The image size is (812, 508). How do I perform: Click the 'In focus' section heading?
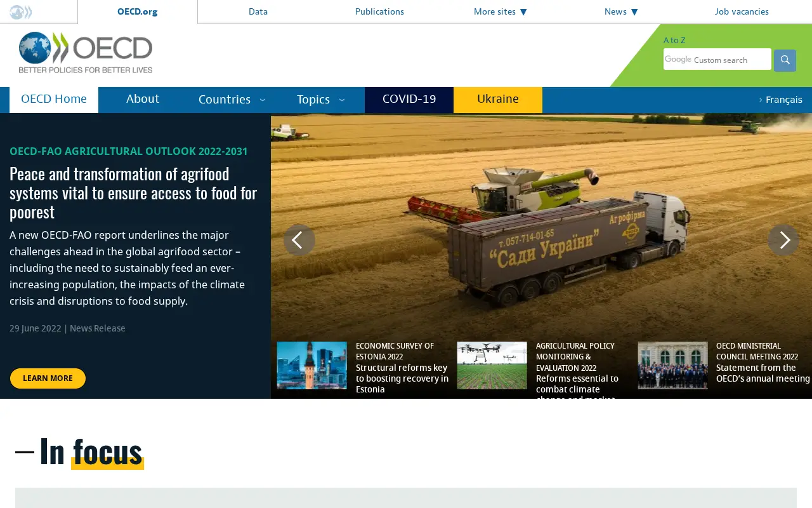pos(91,451)
